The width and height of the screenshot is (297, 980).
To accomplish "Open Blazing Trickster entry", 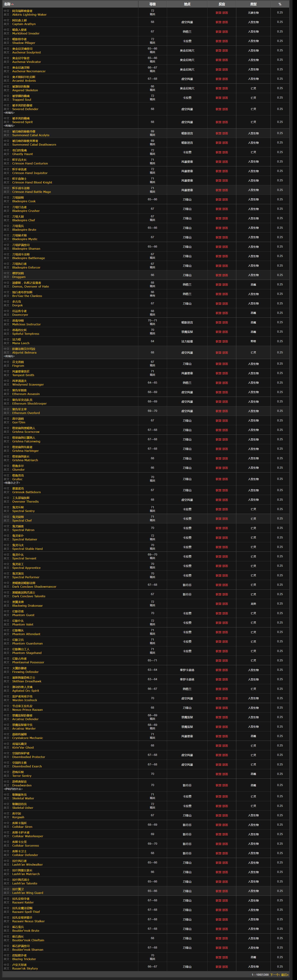I will pos(24,959).
